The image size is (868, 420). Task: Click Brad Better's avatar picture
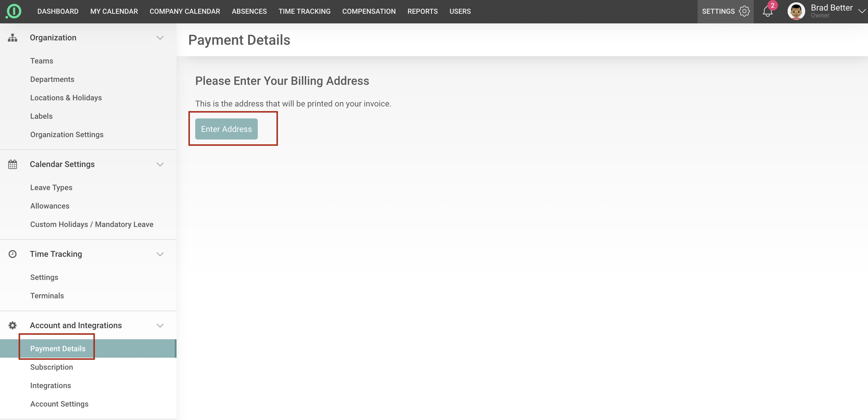pyautogui.click(x=796, y=11)
